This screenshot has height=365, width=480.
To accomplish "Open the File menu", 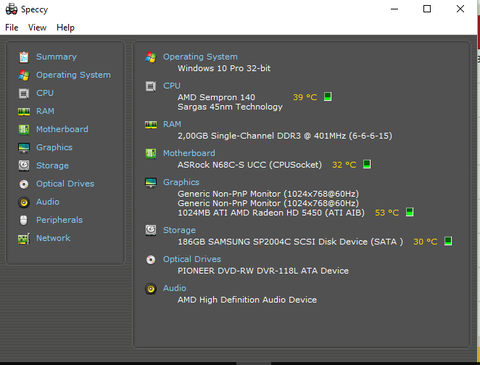I will (12, 28).
